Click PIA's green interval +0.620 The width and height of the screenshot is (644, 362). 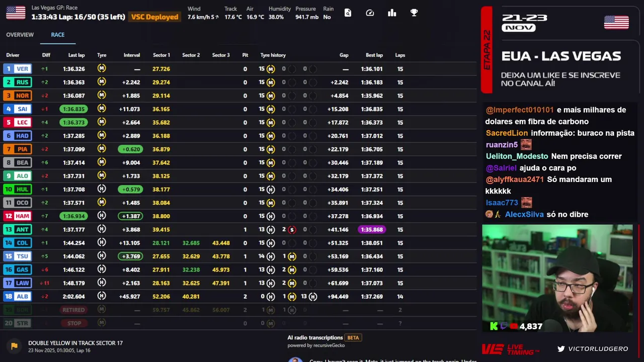point(130,149)
